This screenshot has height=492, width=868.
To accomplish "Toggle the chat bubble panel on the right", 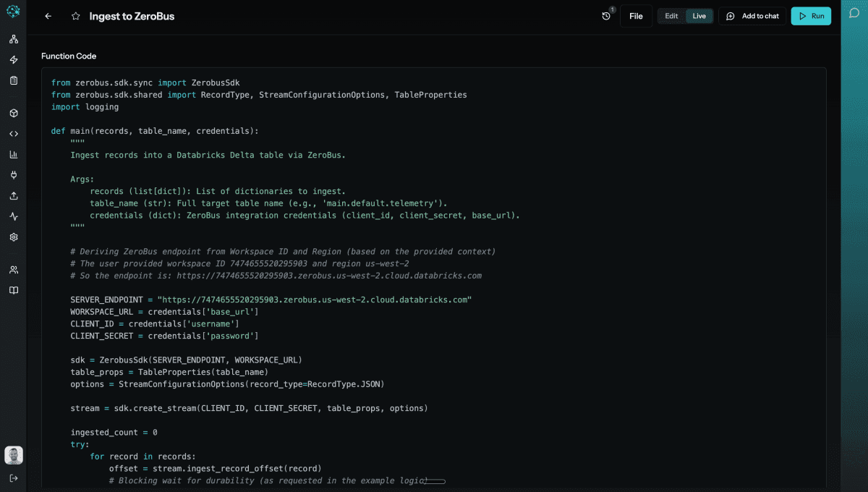I will (856, 13).
